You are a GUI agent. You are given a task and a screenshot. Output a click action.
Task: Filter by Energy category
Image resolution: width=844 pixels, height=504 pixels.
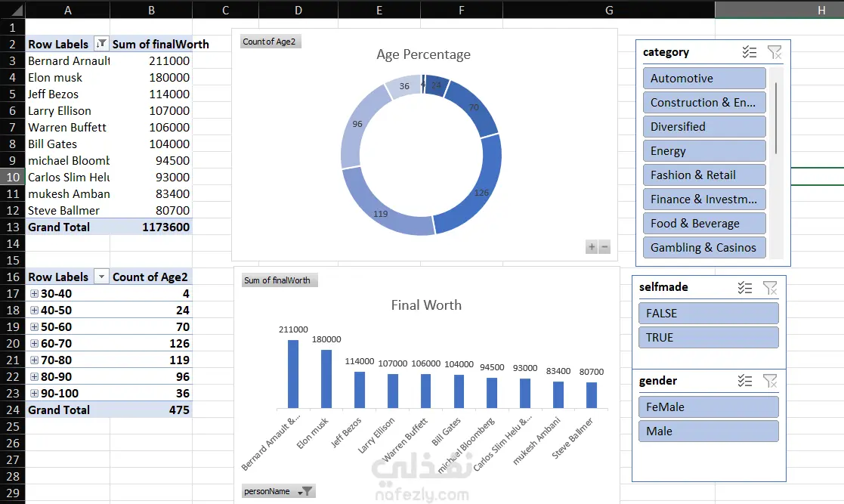pos(704,151)
